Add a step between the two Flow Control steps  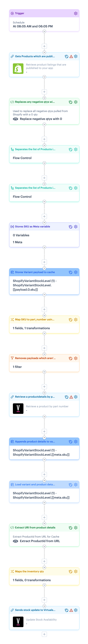[44, 178]
